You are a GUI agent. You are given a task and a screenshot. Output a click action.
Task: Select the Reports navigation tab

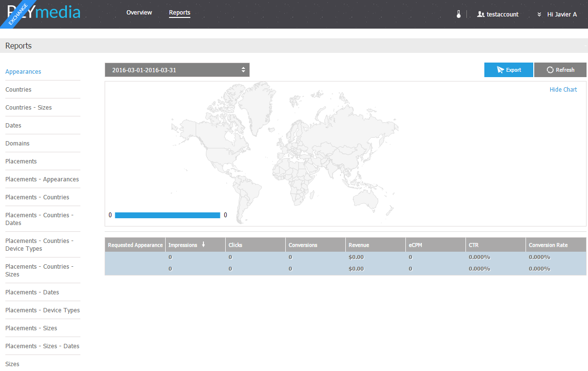[180, 13]
